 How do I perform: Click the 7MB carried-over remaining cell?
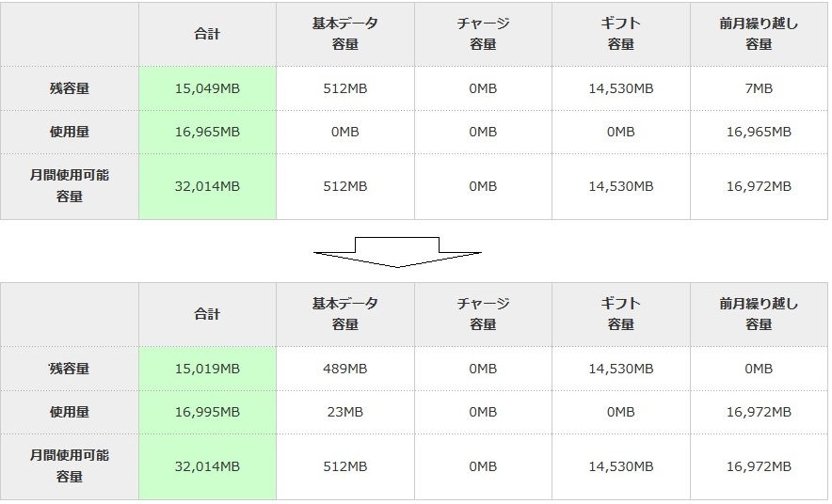(759, 88)
